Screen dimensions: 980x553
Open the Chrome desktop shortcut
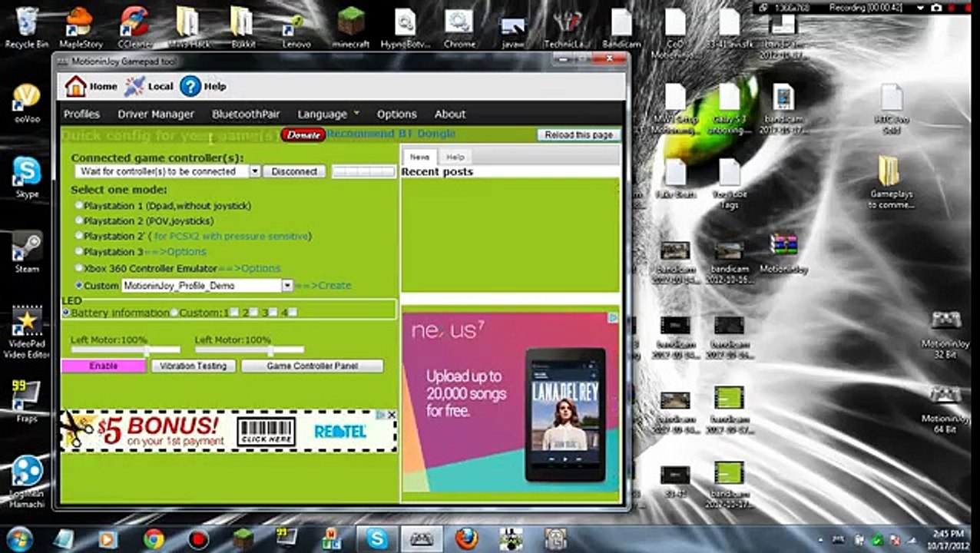point(459,27)
